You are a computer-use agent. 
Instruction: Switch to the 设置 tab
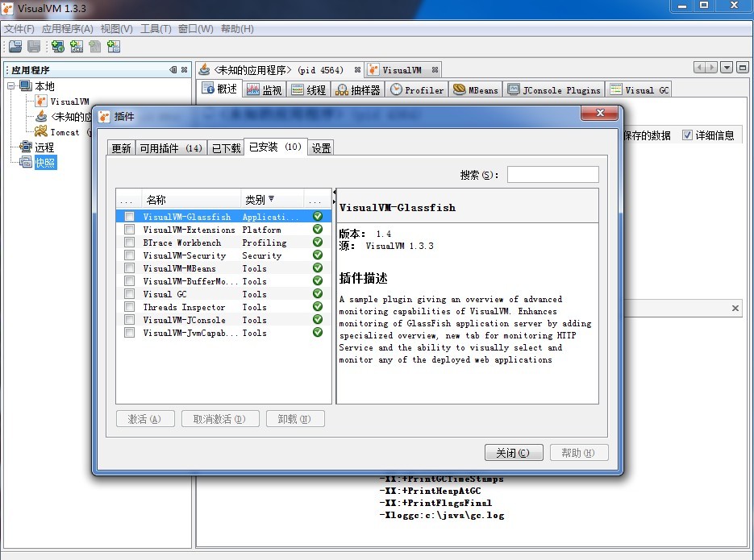(x=321, y=148)
